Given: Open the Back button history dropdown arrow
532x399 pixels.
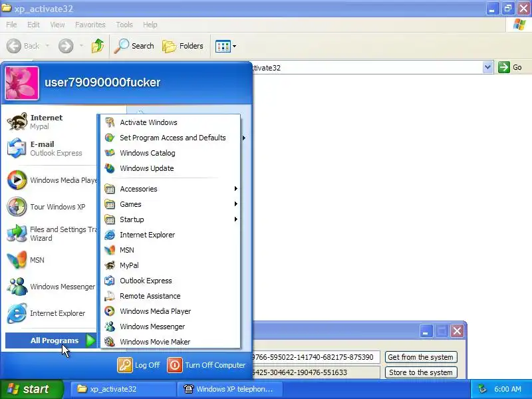Looking at the screenshot, I should click(47, 45).
